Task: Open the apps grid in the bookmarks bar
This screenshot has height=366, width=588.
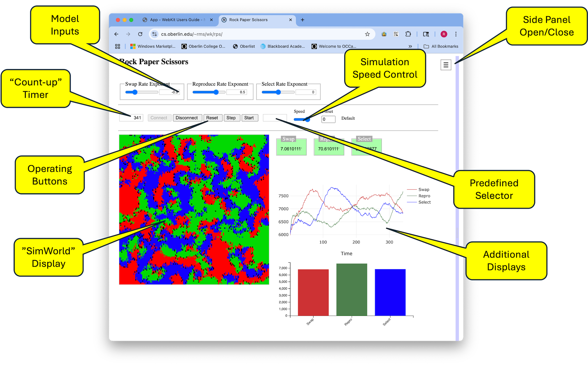Action: 118,47
